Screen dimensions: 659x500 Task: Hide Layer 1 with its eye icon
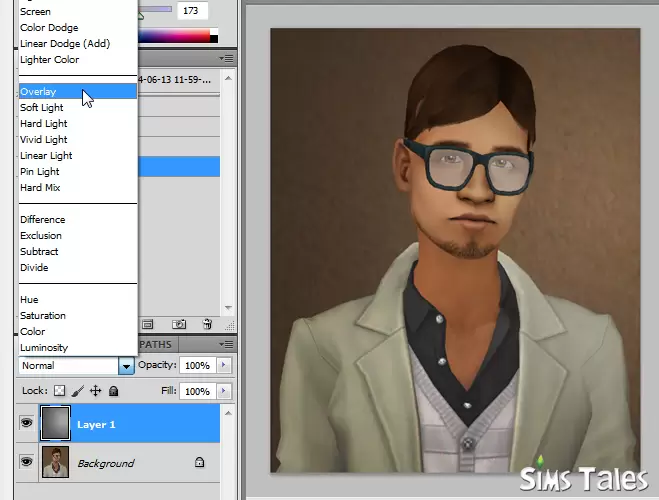click(x=26, y=422)
